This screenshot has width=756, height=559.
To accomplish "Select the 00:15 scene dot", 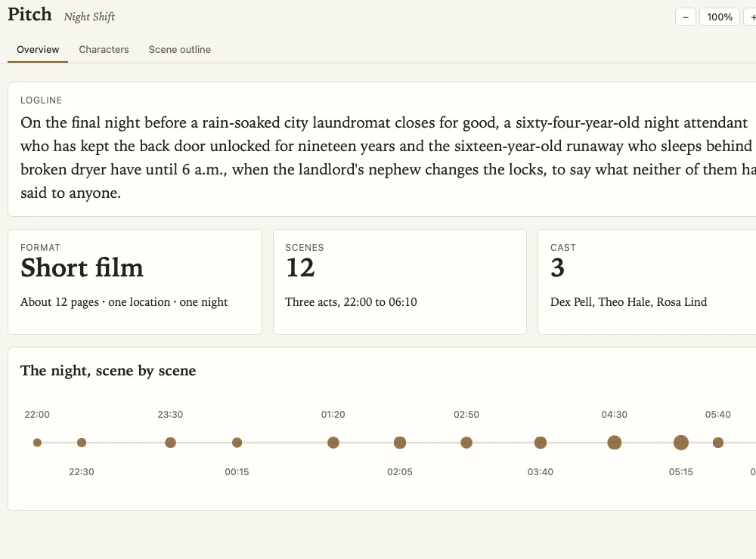I will (237, 443).
